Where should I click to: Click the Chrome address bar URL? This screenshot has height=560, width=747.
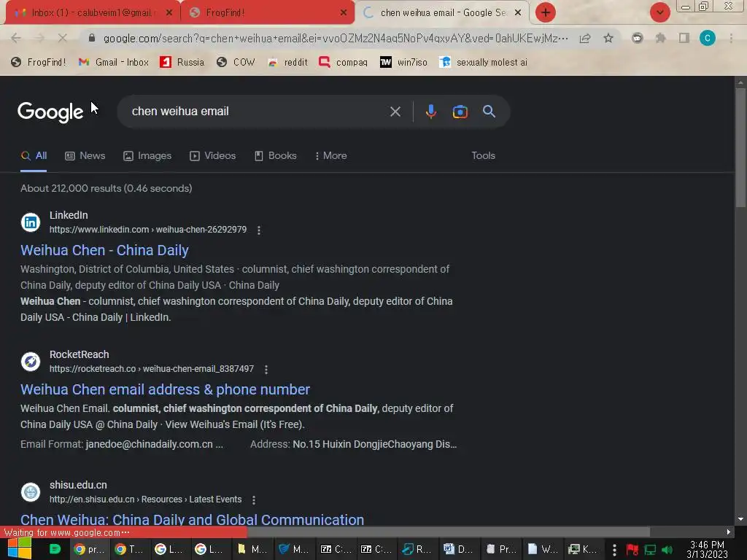click(x=336, y=38)
